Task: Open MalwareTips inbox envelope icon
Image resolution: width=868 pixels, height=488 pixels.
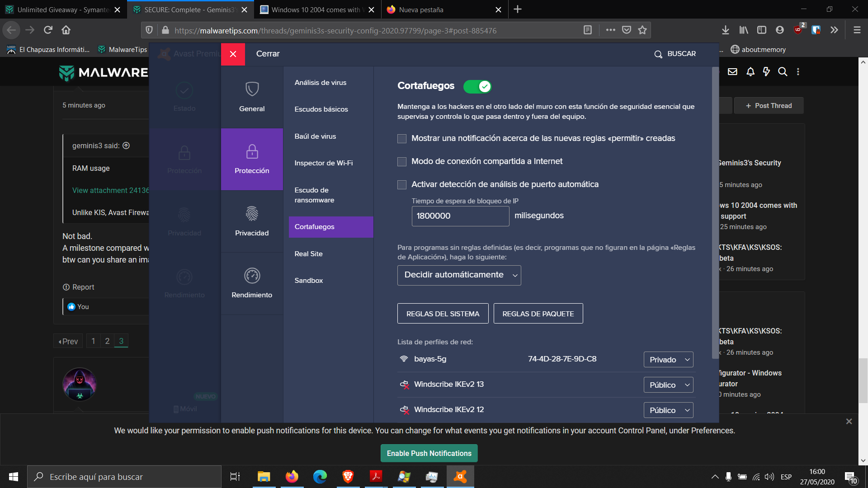Action: point(732,72)
